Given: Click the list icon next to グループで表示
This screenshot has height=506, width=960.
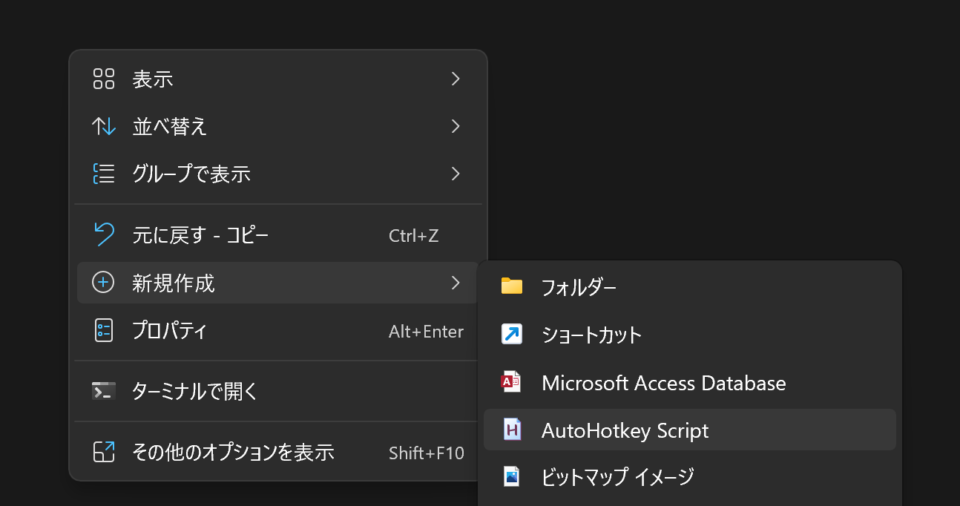Looking at the screenshot, I should 103,174.
